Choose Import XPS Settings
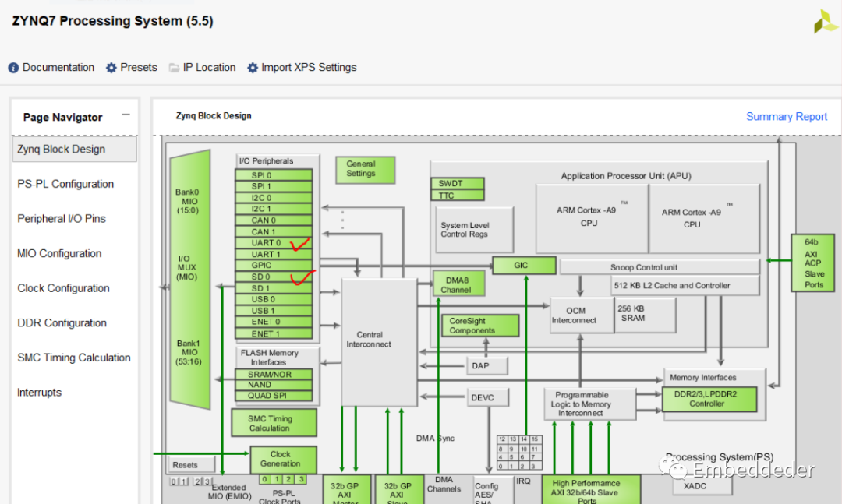 309,68
